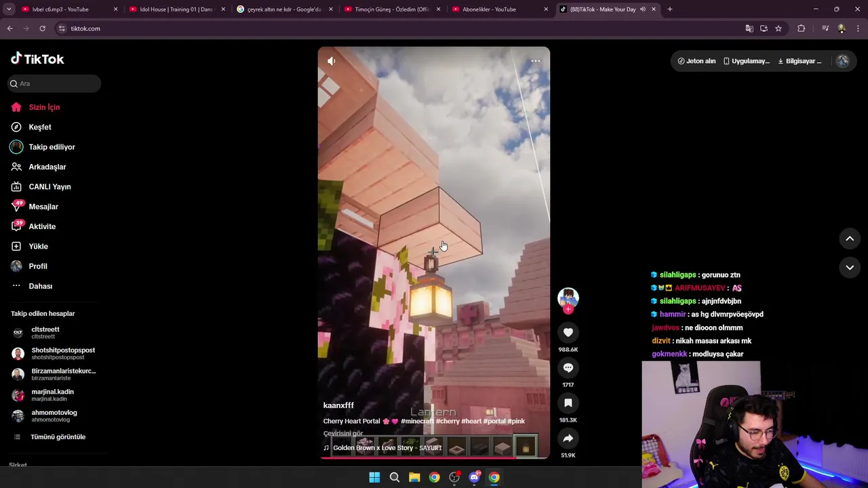
Task: Open CANLI Yayın section
Action: point(50,186)
